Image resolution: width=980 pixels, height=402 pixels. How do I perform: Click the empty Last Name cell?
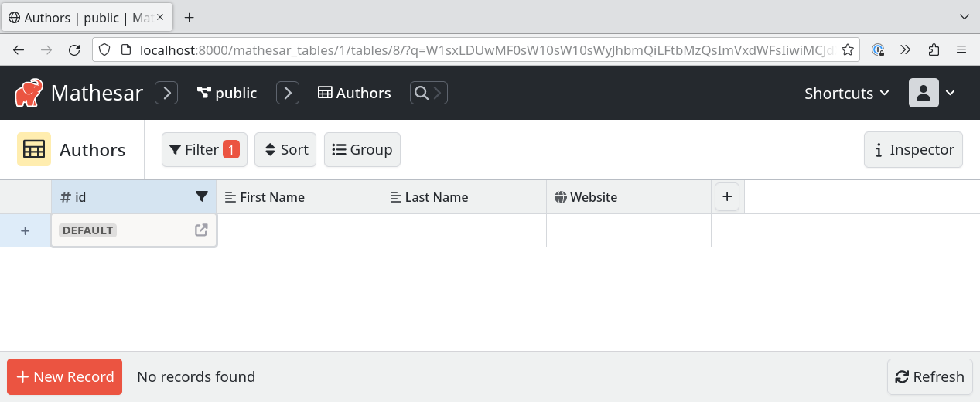point(463,230)
